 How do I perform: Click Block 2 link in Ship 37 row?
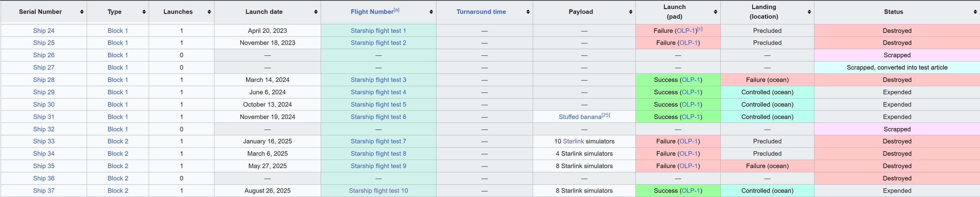point(118,191)
